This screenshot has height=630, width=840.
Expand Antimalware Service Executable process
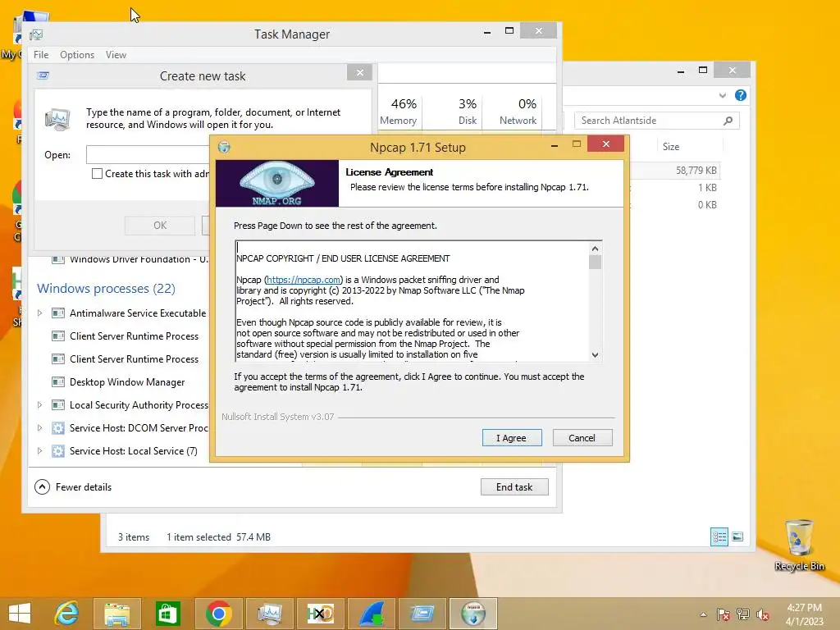tap(39, 313)
